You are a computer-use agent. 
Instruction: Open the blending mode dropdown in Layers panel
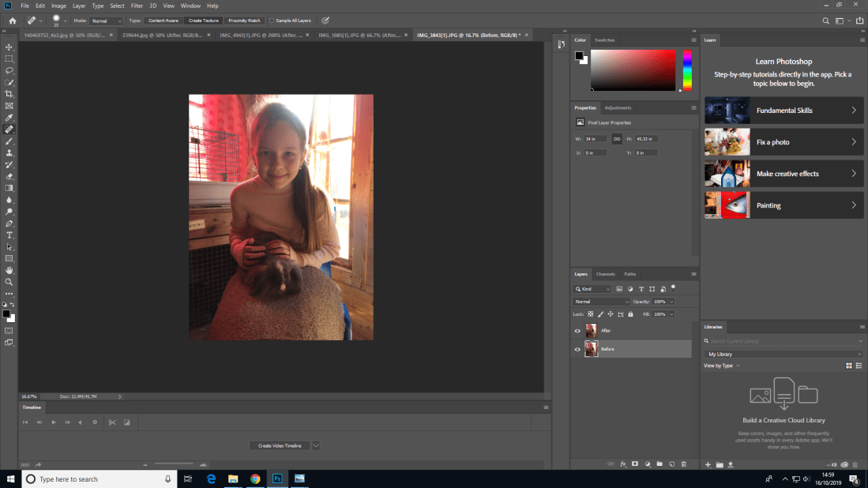(601, 302)
